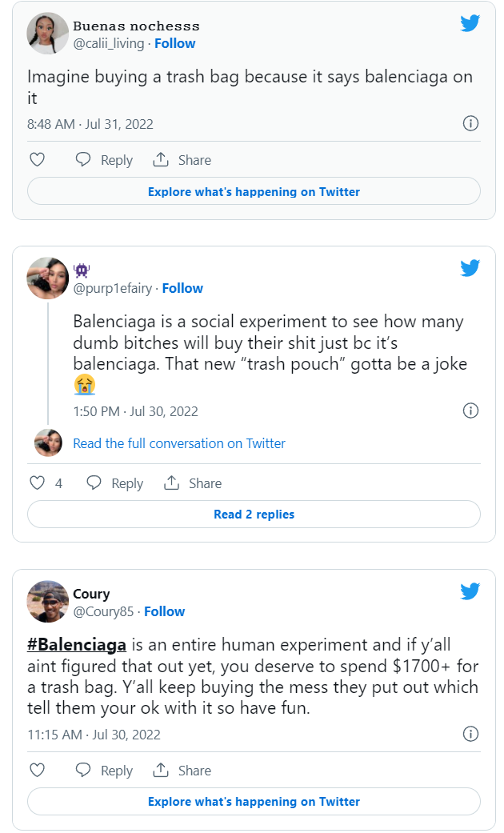Share the calii_living tweet

tap(182, 160)
